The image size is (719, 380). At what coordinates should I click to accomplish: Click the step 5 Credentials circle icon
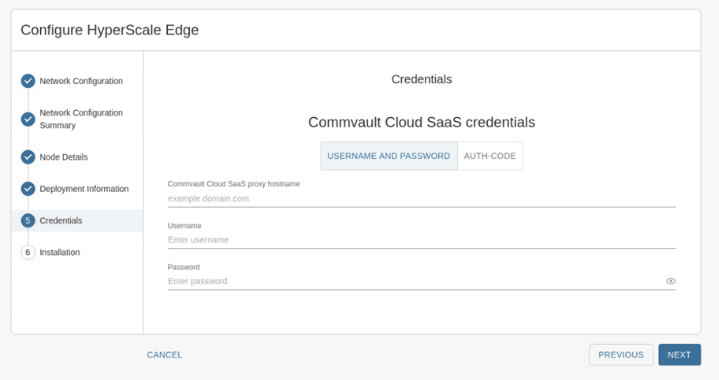[28, 220]
